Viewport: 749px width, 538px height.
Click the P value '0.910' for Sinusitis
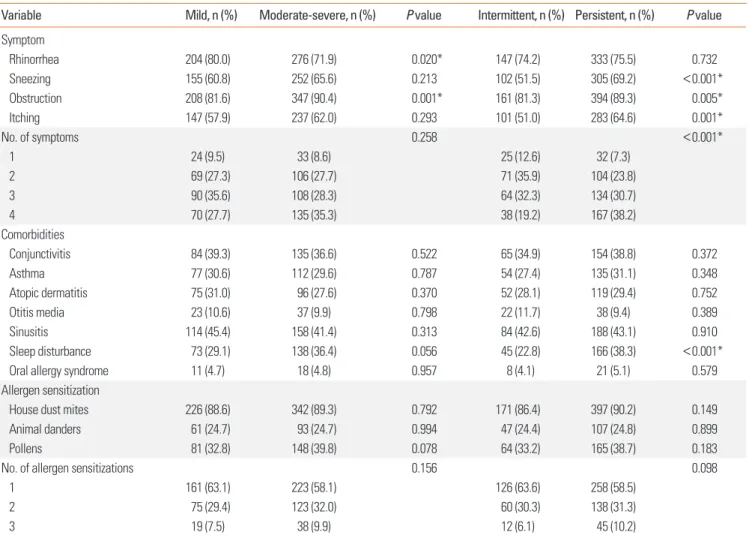pyautogui.click(x=705, y=332)
